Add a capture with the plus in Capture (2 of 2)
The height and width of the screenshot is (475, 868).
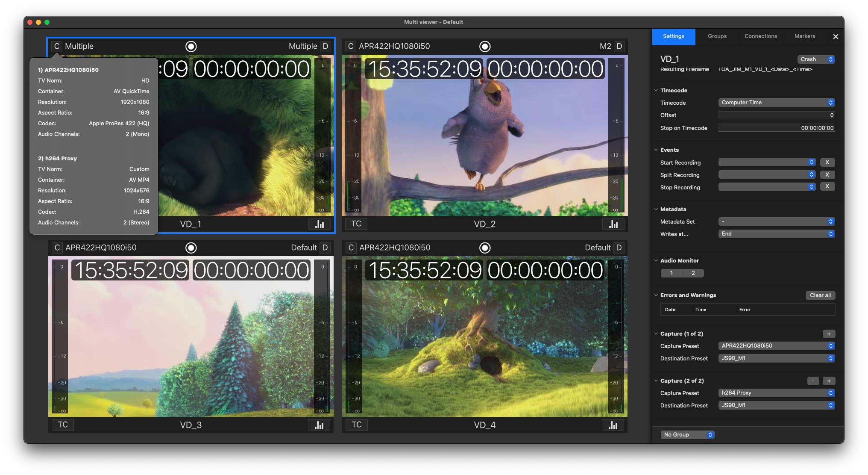tap(829, 381)
